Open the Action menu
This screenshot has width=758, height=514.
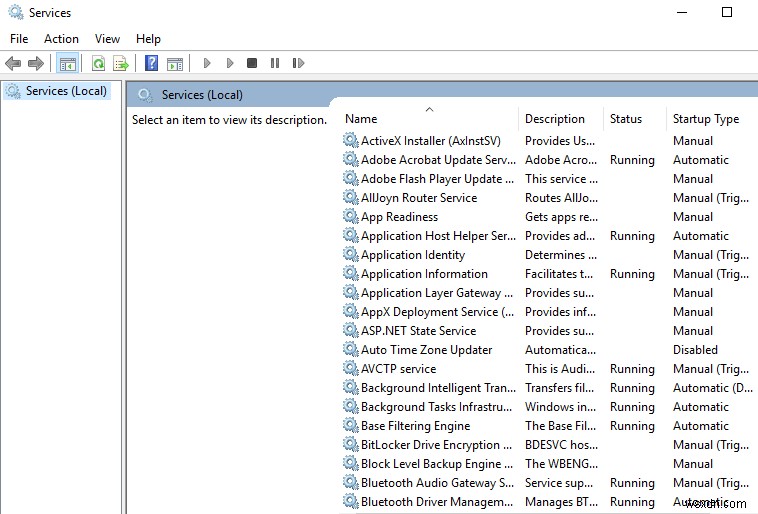tap(61, 39)
